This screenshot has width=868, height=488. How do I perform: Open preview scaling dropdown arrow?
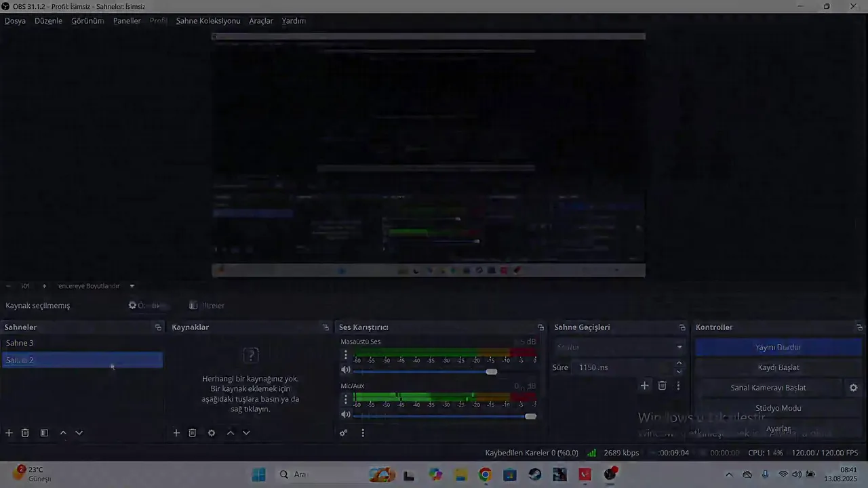pyautogui.click(x=132, y=286)
